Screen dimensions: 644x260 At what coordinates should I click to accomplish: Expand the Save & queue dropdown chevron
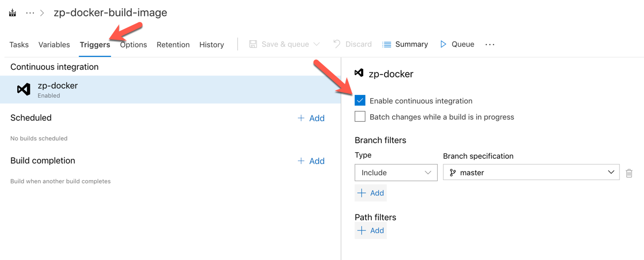coord(317,44)
